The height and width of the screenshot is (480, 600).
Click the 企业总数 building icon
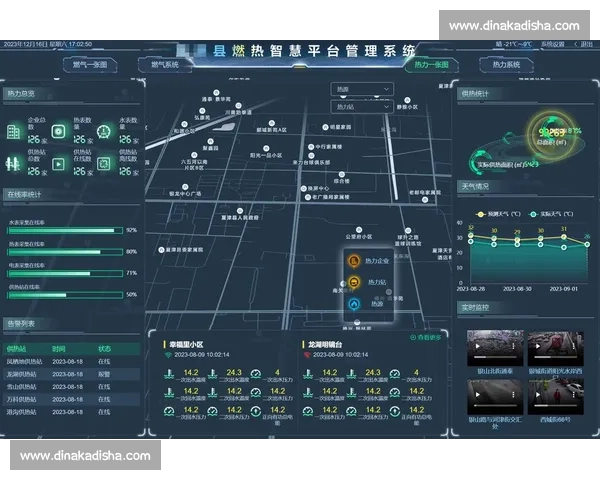(14, 132)
